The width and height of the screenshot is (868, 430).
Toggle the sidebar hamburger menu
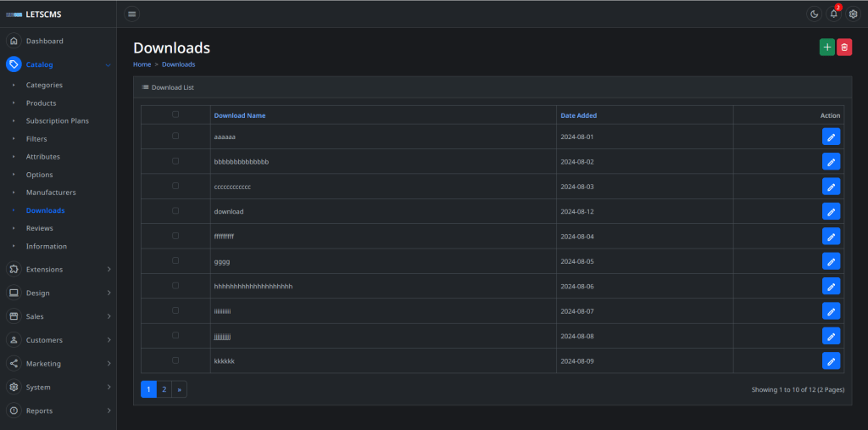click(131, 14)
